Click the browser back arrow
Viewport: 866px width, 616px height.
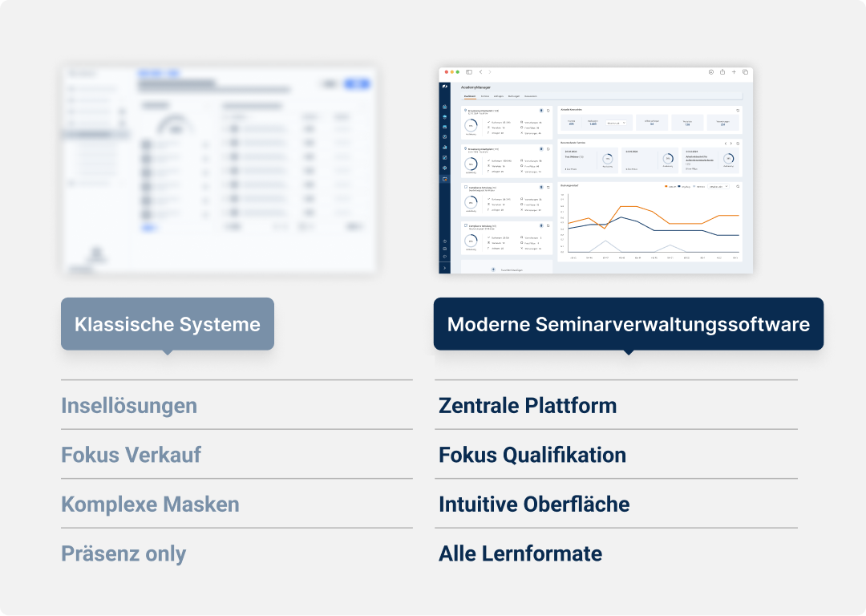pos(480,72)
